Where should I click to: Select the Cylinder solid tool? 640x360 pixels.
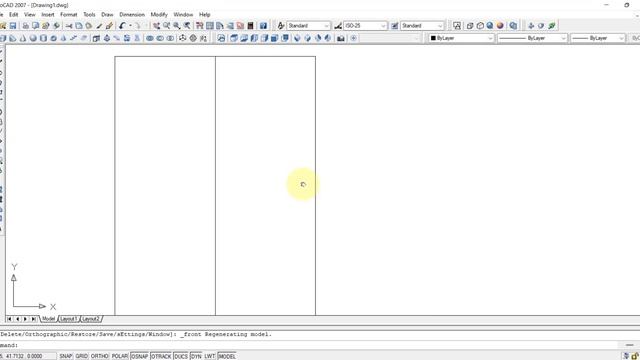[x=43, y=38]
